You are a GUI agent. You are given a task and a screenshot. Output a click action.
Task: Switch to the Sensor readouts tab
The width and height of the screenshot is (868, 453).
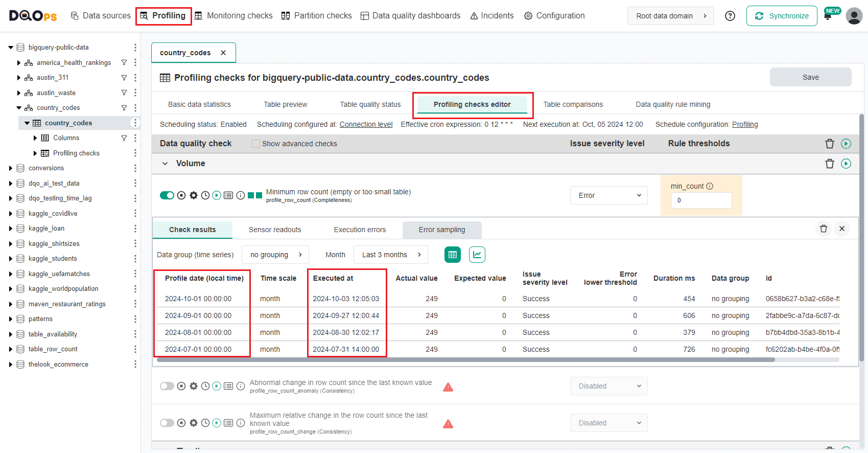pyautogui.click(x=275, y=230)
